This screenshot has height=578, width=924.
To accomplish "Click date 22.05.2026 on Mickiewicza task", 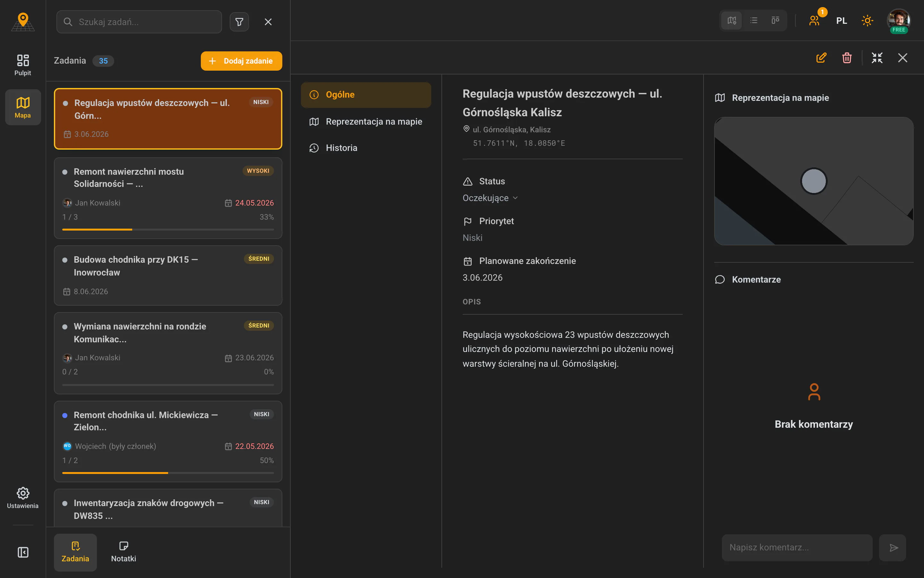I will [254, 446].
